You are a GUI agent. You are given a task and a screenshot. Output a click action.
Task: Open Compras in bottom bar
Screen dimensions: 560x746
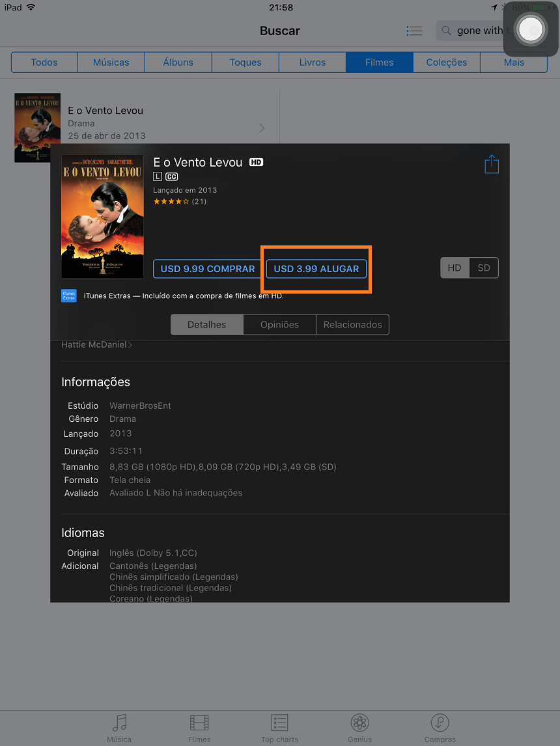[440, 728]
